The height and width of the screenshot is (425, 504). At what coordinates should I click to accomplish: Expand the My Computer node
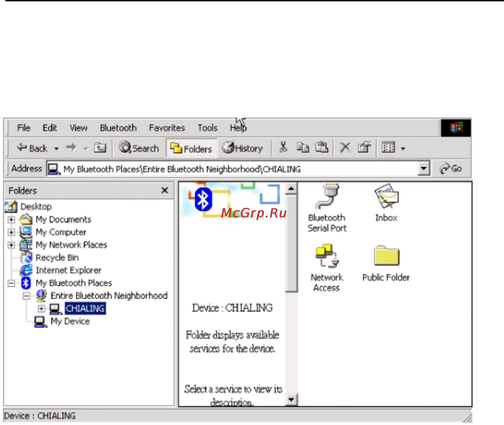point(11,232)
